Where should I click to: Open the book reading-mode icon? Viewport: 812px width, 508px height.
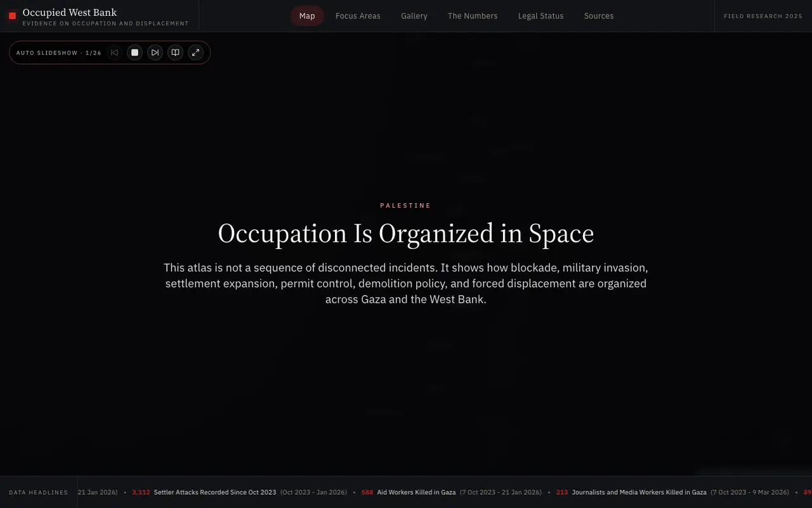[x=175, y=53]
